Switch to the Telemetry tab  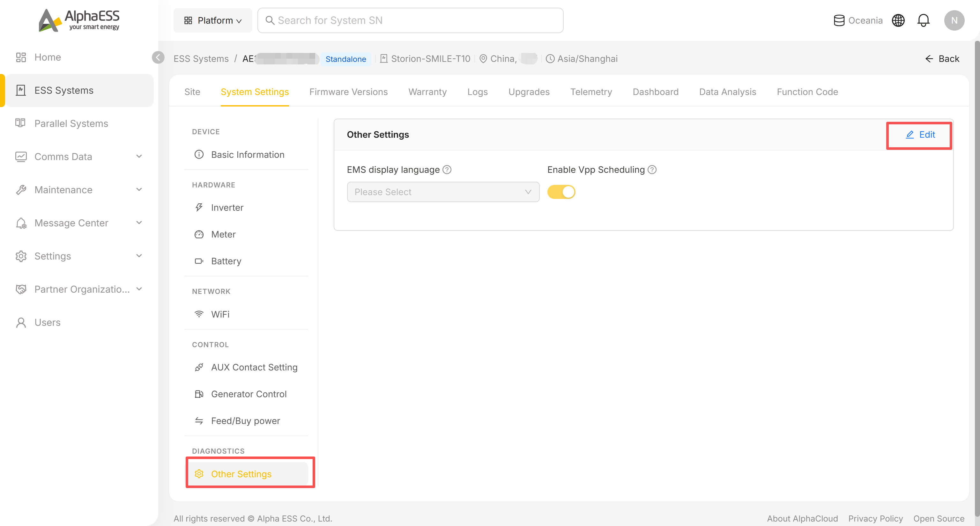tap(591, 92)
